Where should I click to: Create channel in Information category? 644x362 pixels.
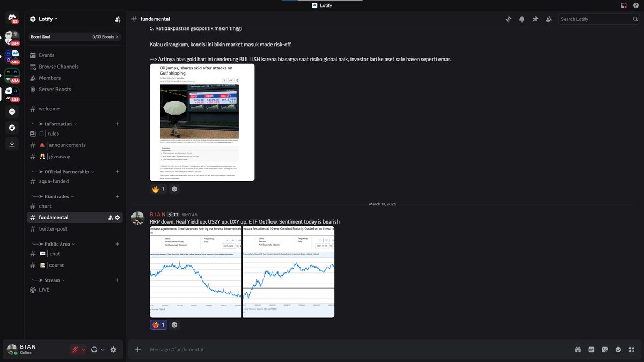(x=117, y=124)
